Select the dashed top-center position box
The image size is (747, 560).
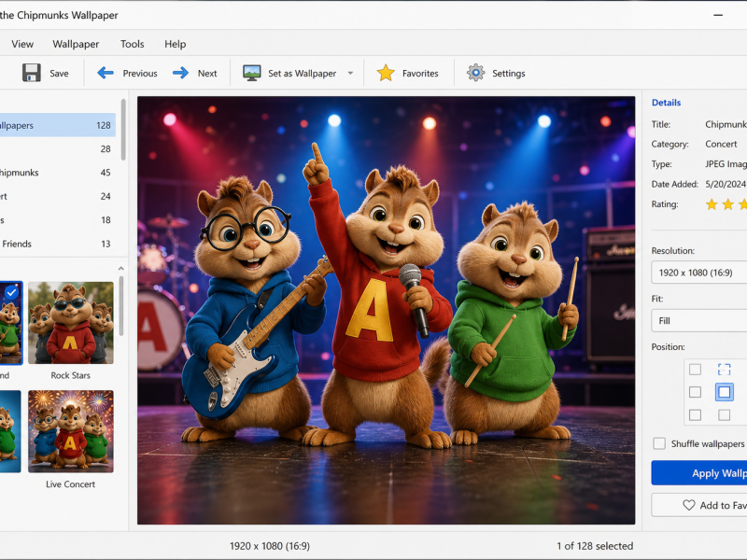point(725,369)
